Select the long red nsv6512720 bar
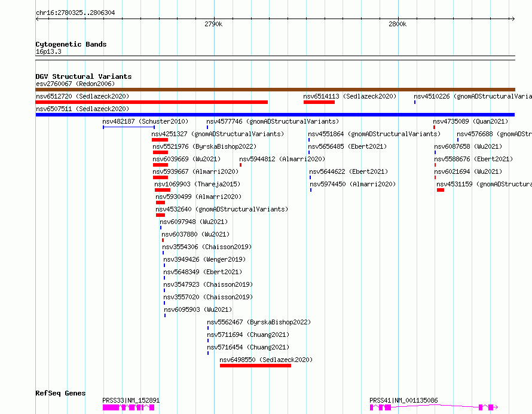Screen dimensions: 532x414 pos(152,102)
